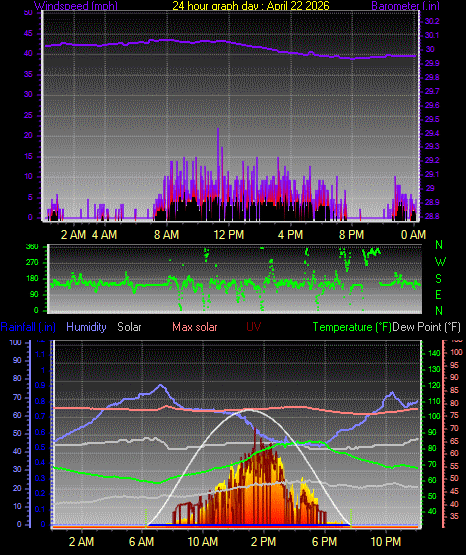
Task: Click the 0.9 rainfall axis value
Action: coord(40,385)
